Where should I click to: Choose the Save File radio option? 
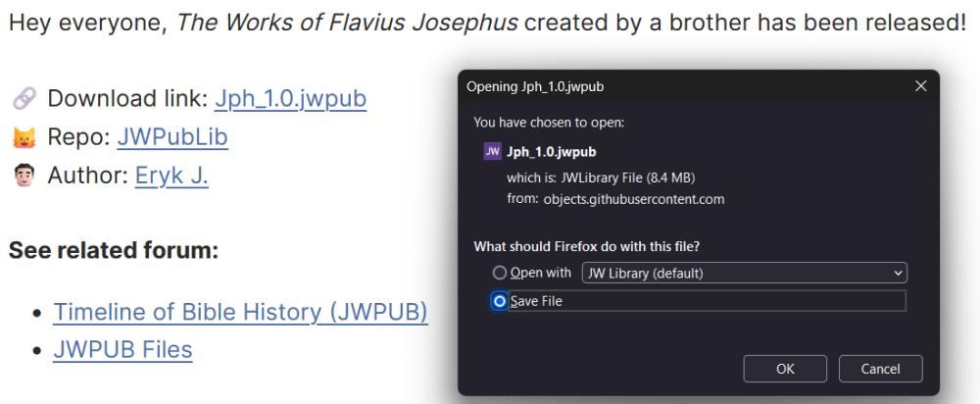pos(500,301)
